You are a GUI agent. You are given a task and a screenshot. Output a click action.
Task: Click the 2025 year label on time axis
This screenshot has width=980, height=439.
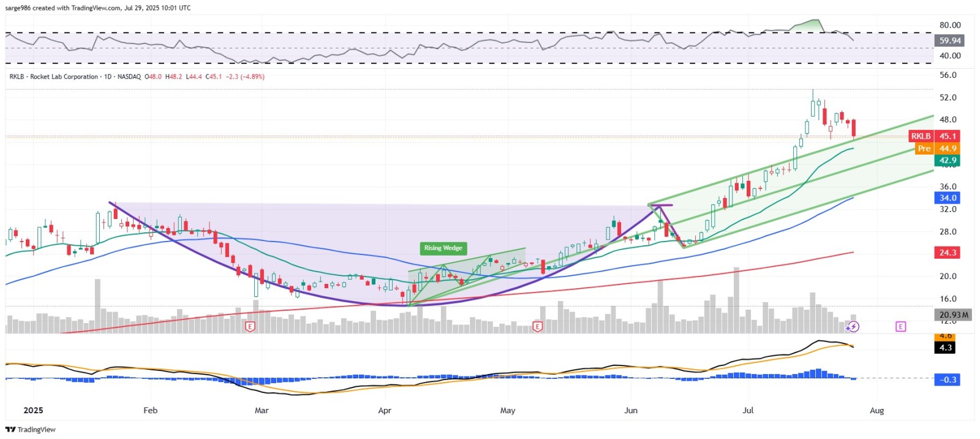[x=33, y=410]
